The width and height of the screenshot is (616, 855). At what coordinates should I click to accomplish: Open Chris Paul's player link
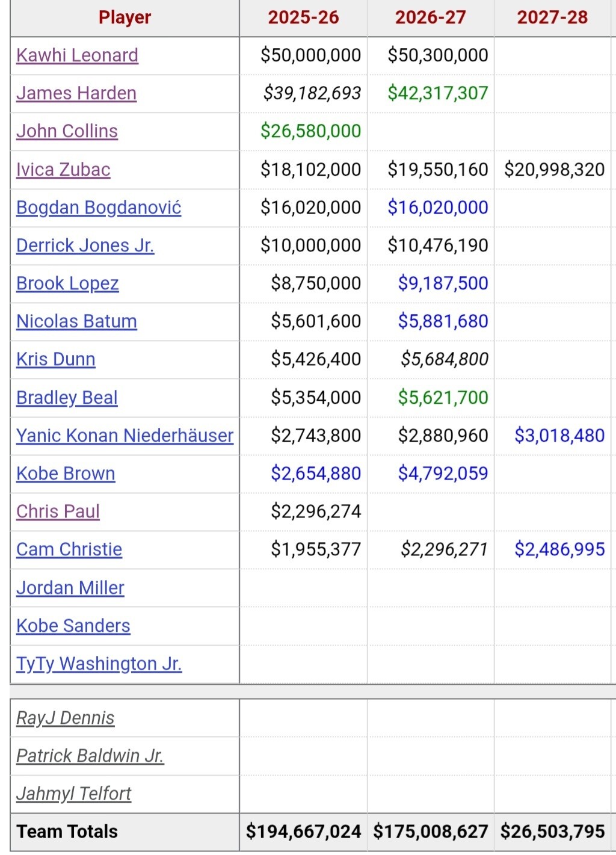click(x=58, y=511)
